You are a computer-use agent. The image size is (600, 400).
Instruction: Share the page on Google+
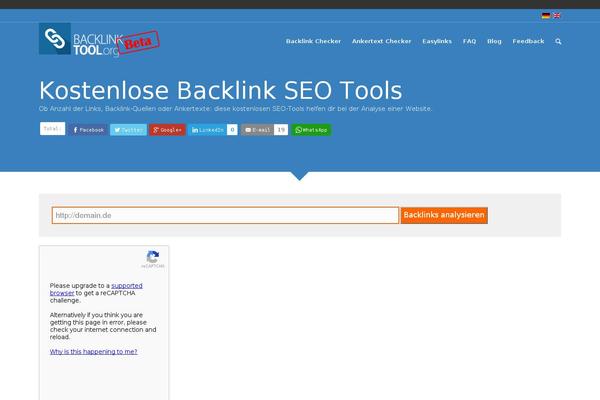(168, 130)
